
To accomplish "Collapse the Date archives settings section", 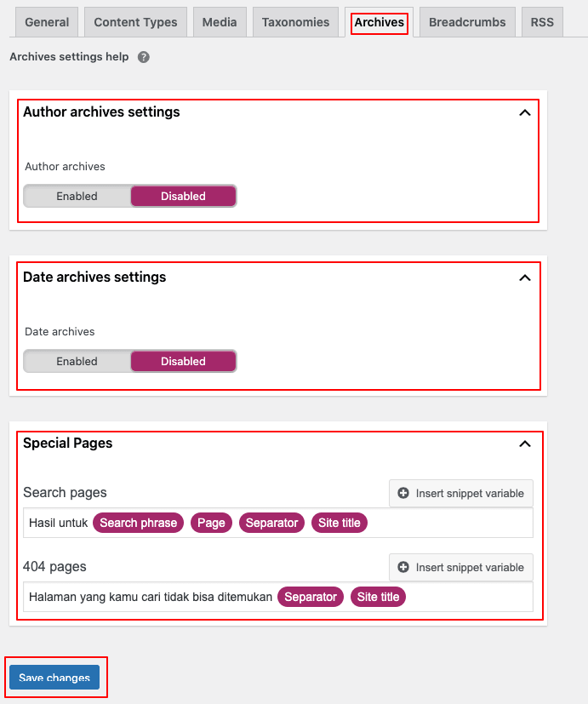I will coord(525,278).
